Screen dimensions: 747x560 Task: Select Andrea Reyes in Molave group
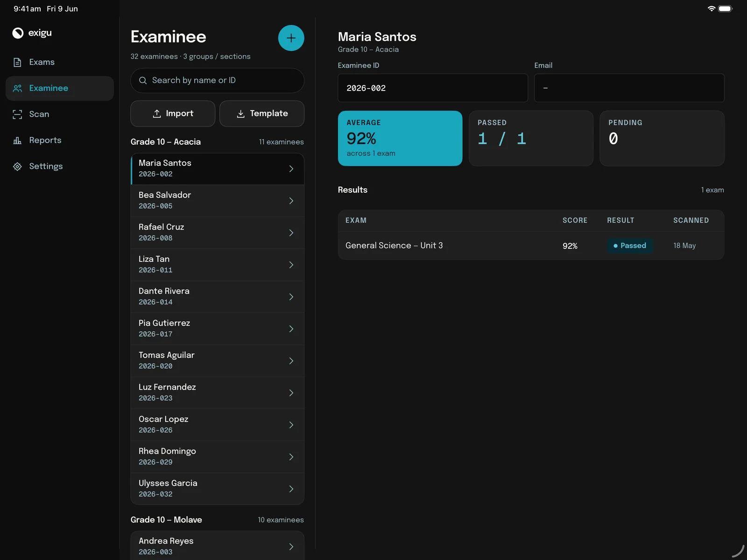pyautogui.click(x=217, y=546)
